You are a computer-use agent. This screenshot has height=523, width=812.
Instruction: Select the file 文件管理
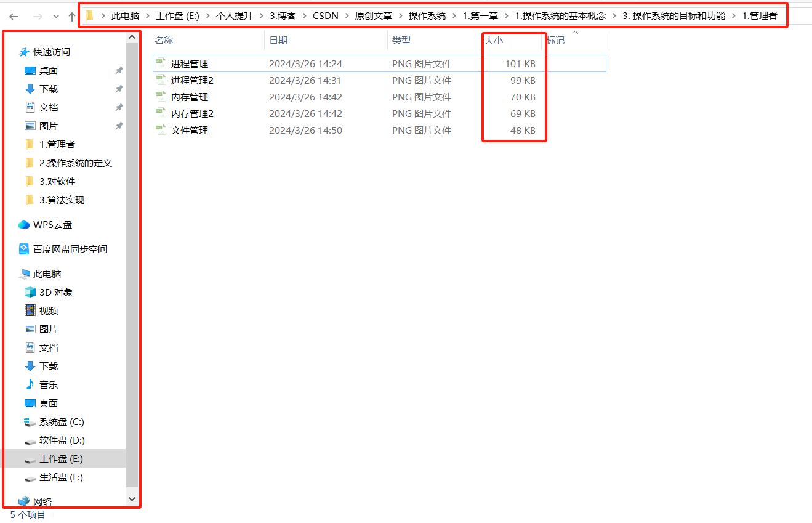190,130
